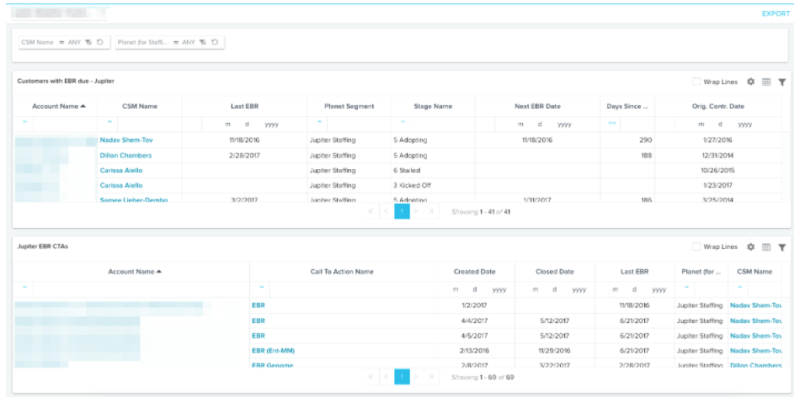Image resolution: width=800 pixels, height=398 pixels.
Task: Open the EBR call to action created 1/2/2017
Action: pyautogui.click(x=258, y=305)
